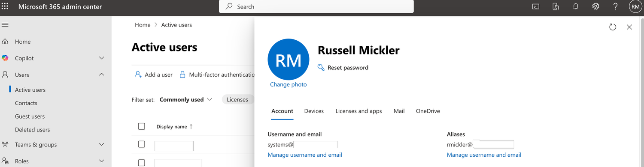Screen dimensions: 644x167
Task: Click Home breadcrumb link
Action: pyautogui.click(x=143, y=25)
